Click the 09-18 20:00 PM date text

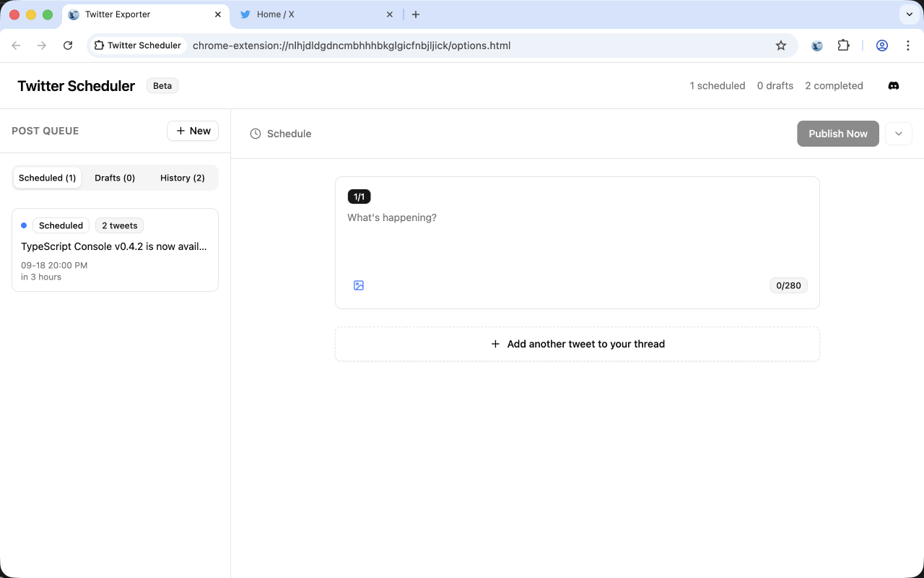tap(54, 265)
